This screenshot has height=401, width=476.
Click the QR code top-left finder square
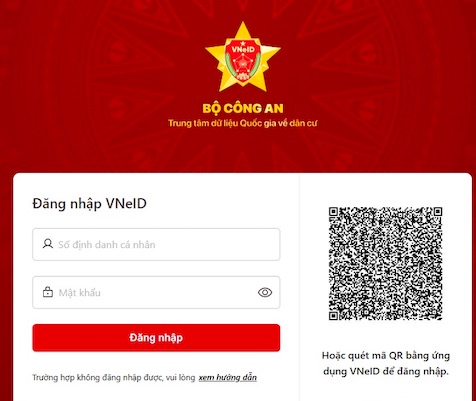click(x=333, y=212)
